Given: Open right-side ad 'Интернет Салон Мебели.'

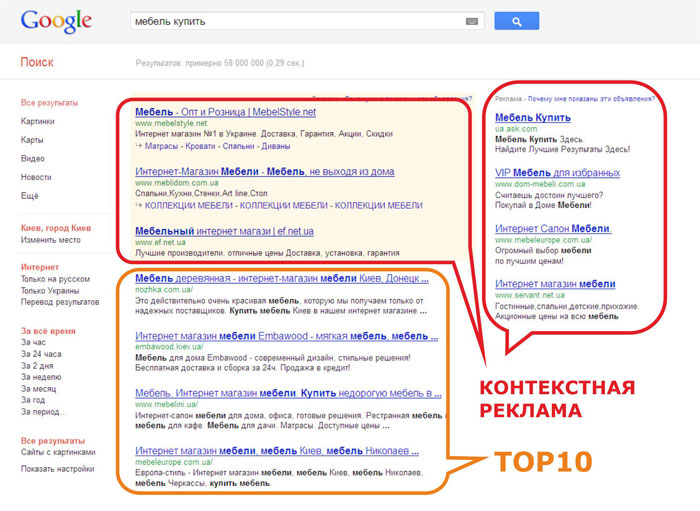Looking at the screenshot, I should click(x=554, y=228).
